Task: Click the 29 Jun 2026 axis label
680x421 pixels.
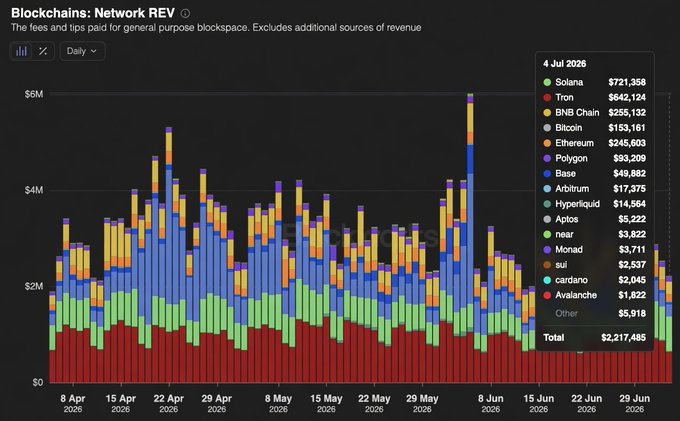Action: [634, 403]
